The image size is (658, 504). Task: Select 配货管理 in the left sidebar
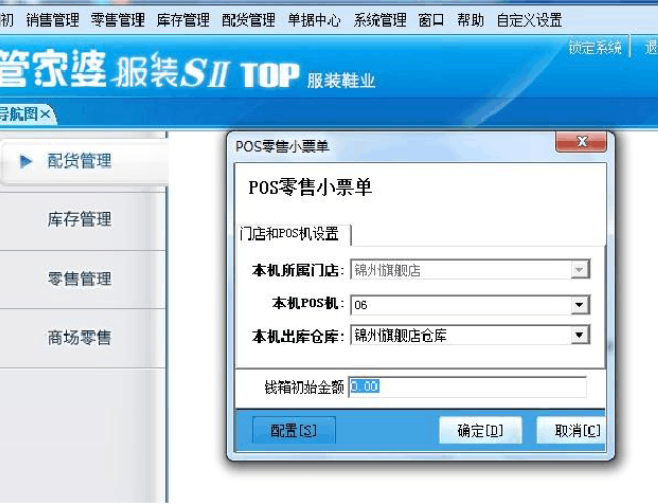(x=84, y=161)
